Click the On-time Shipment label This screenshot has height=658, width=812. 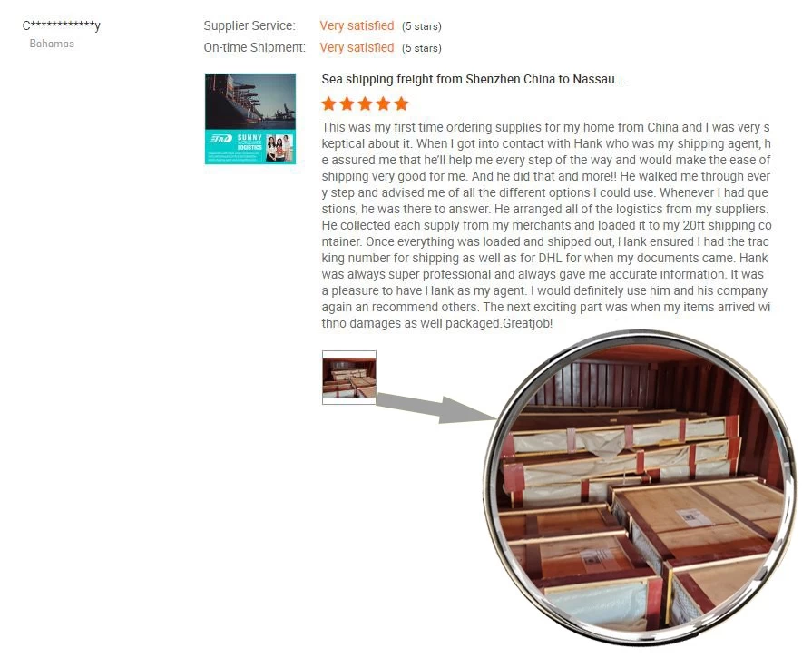(x=254, y=48)
